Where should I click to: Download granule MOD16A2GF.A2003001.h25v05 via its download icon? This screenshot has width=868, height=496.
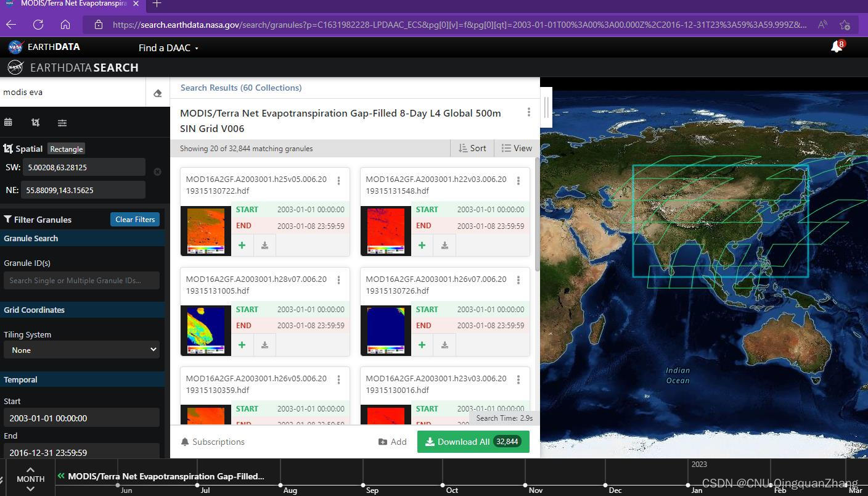click(264, 245)
